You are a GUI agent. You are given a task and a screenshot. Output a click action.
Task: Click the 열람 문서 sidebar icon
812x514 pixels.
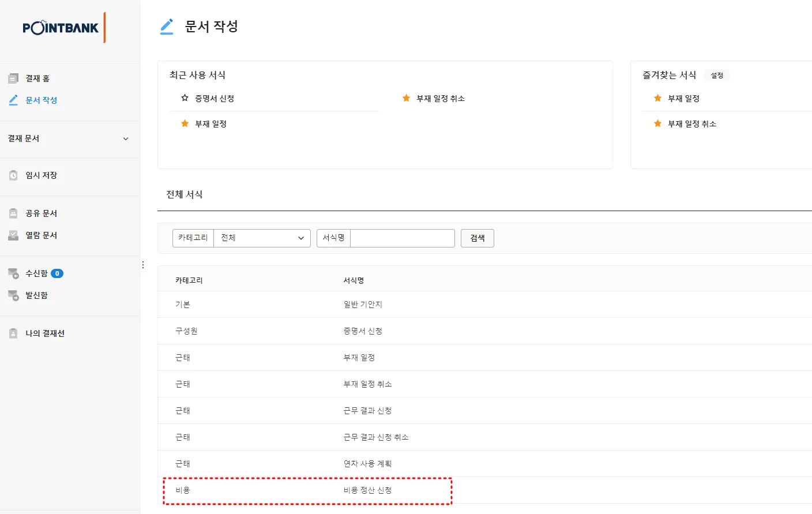pyautogui.click(x=13, y=235)
